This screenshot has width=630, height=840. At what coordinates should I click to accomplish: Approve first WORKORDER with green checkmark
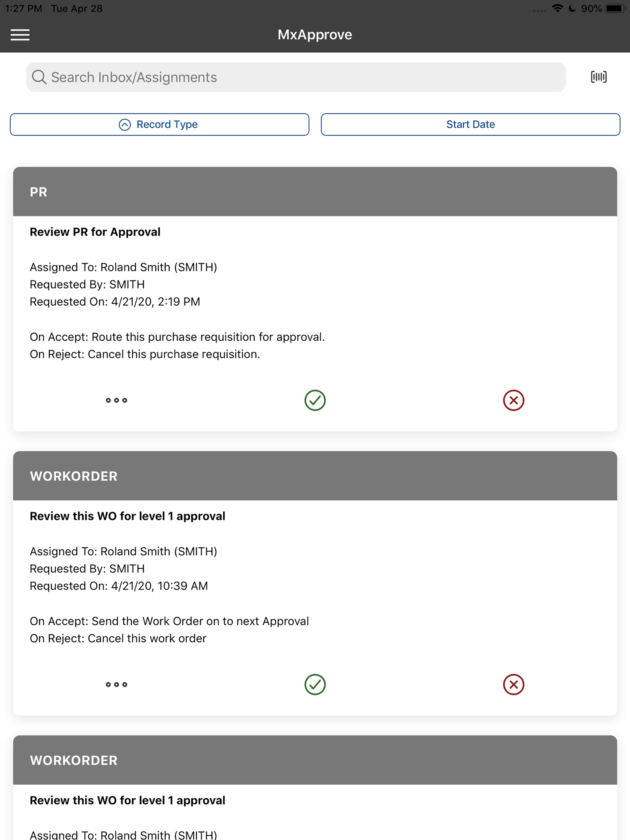tap(315, 684)
